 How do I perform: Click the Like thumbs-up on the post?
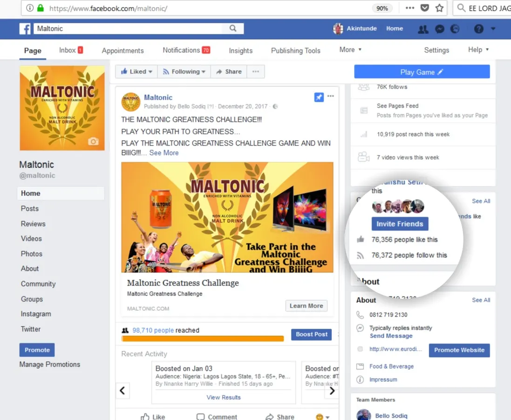coord(145,417)
